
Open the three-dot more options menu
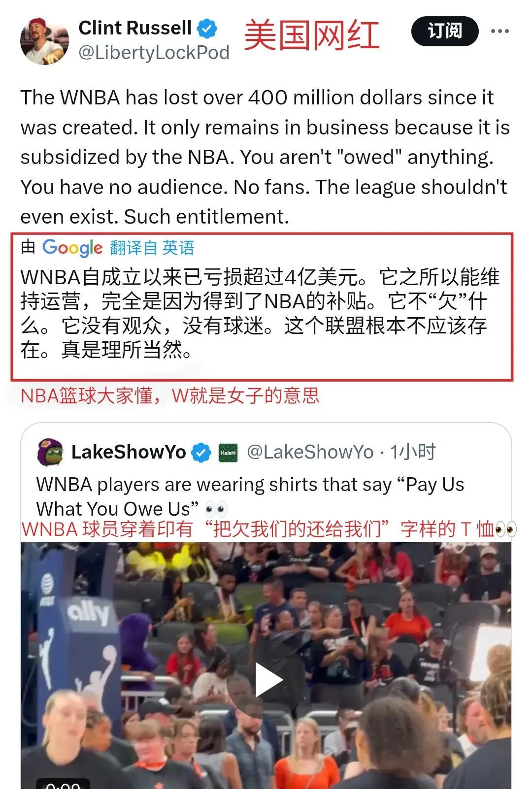[x=500, y=31]
